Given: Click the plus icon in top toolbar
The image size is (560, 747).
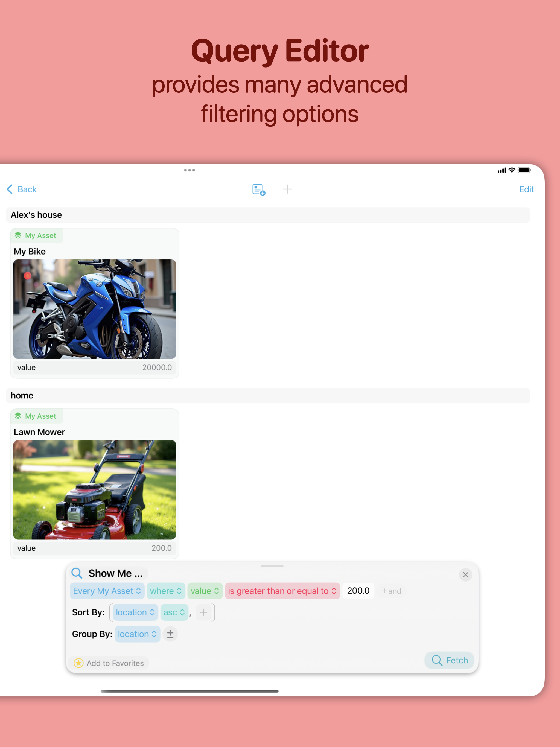Looking at the screenshot, I should pos(287,189).
